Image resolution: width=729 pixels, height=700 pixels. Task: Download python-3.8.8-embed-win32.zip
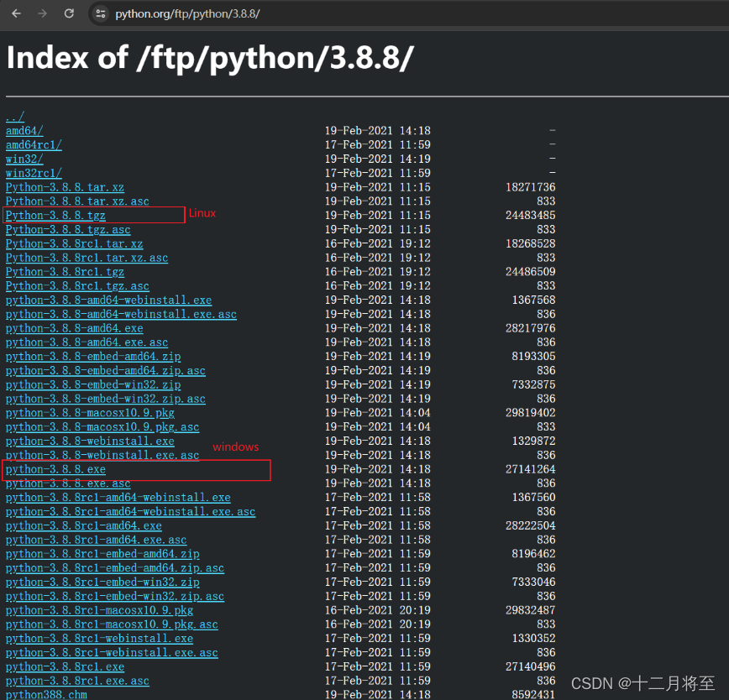[93, 384]
